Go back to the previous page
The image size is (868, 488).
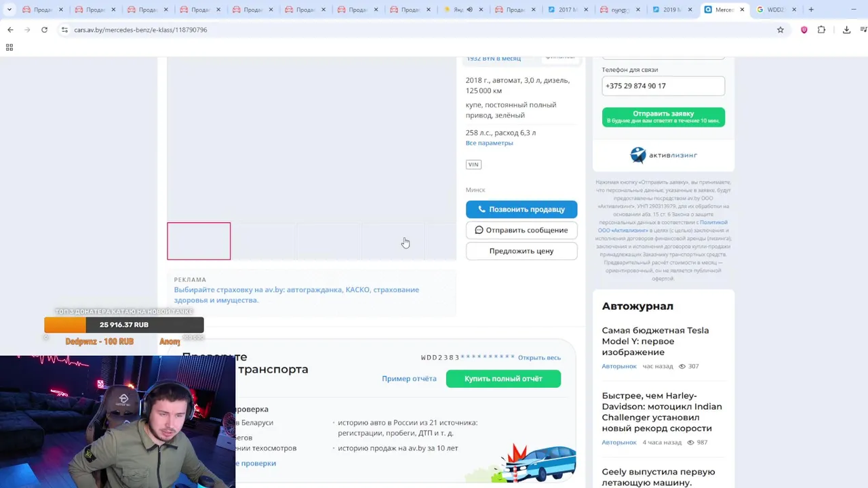(x=10, y=30)
